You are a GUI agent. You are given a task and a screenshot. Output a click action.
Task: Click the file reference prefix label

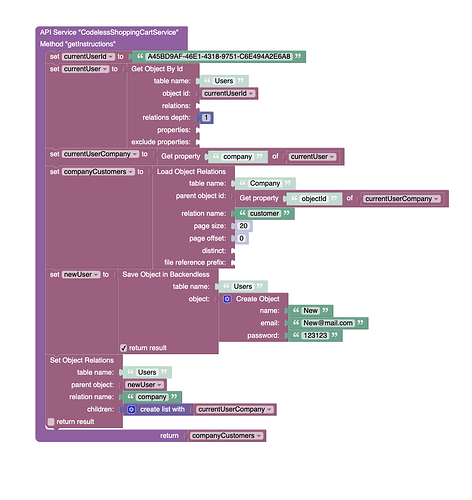pyautogui.click(x=195, y=263)
